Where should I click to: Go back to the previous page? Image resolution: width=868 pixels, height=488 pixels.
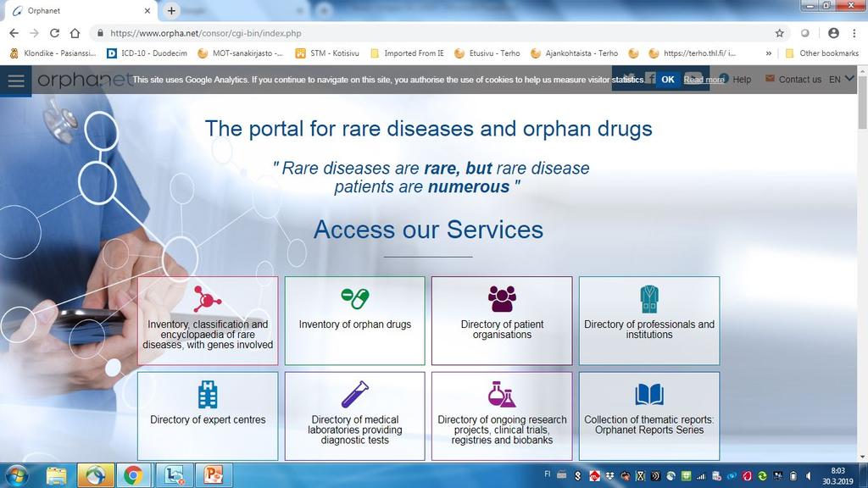point(14,33)
